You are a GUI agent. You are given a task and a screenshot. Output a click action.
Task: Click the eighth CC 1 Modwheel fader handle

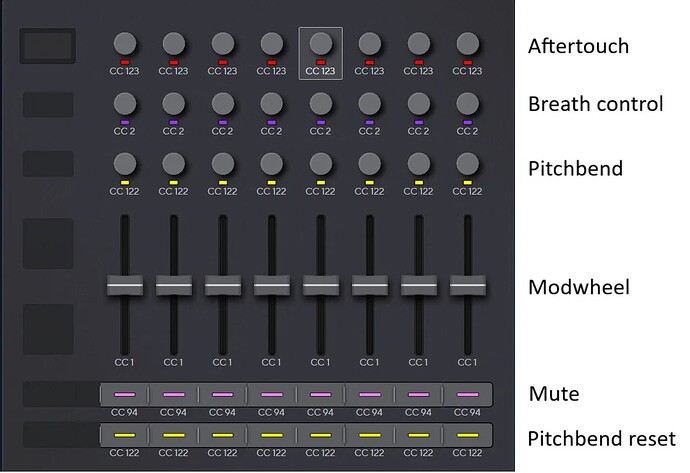[x=467, y=286]
